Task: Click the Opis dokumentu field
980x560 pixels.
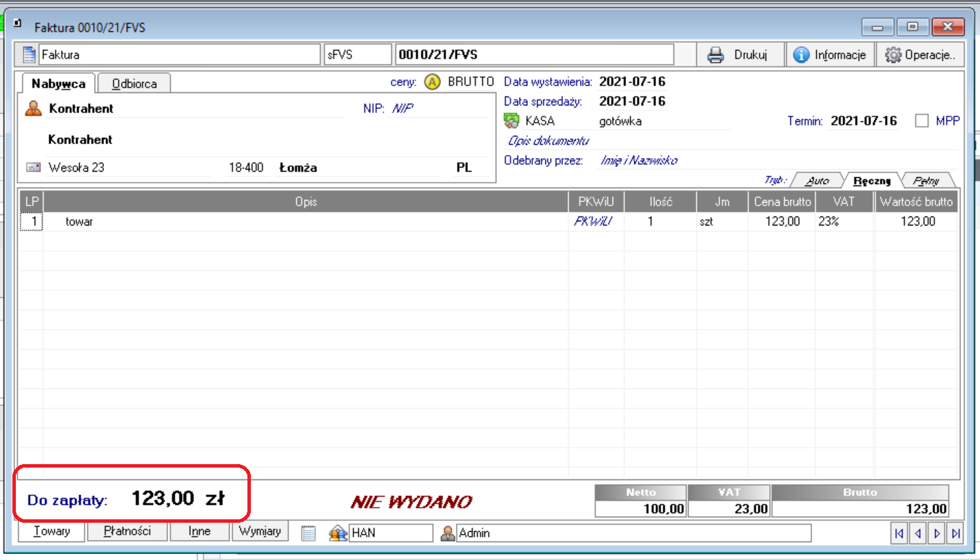Action: tap(549, 141)
